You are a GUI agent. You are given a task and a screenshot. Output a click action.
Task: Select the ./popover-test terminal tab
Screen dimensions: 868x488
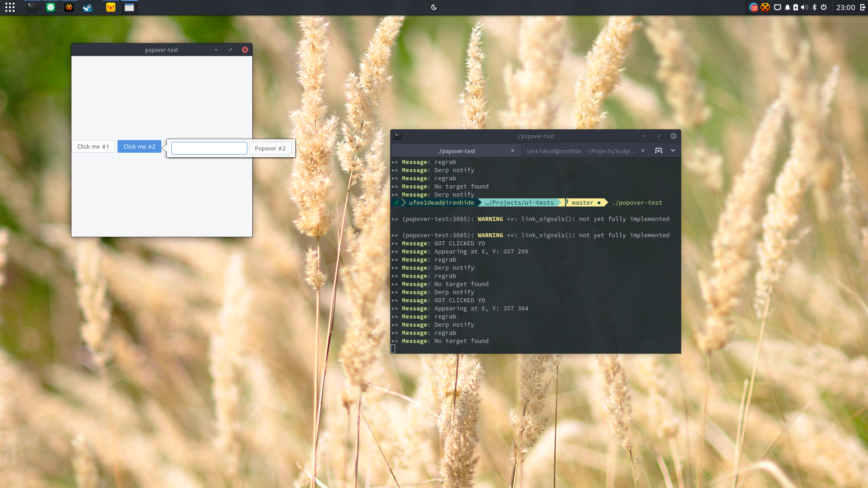[x=457, y=151]
